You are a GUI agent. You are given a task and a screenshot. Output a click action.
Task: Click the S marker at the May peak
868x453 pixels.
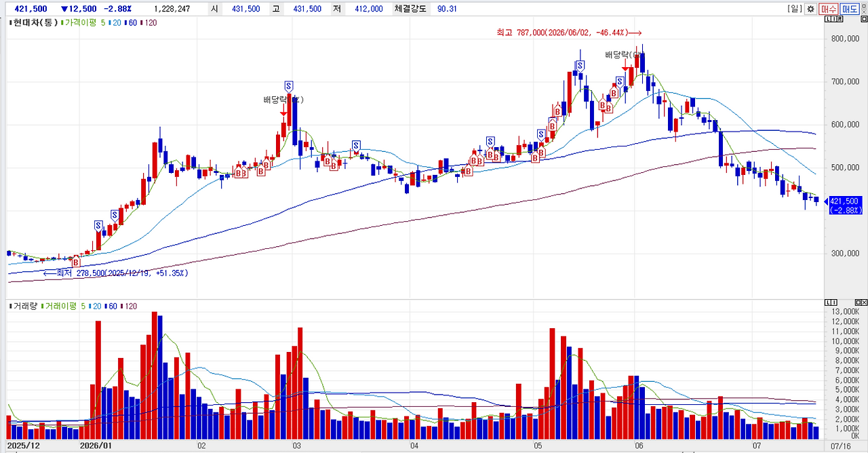580,66
